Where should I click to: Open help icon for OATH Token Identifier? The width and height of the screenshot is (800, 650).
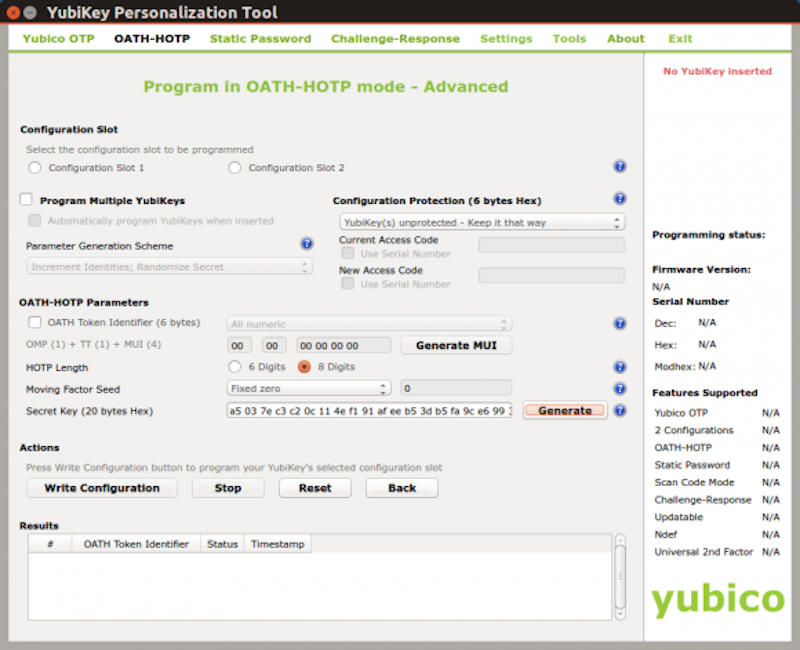tap(619, 323)
